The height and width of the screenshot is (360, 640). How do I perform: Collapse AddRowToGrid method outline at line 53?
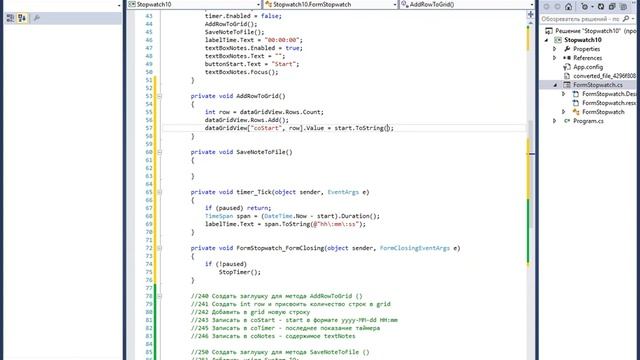click(x=159, y=96)
